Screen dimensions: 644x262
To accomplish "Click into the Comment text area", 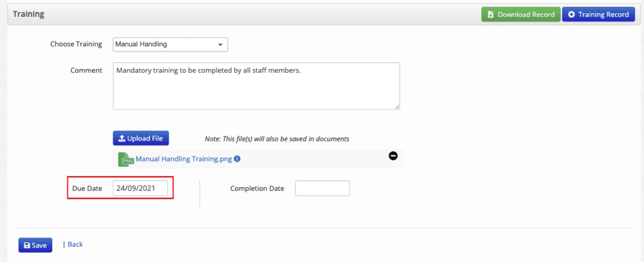I will (x=257, y=86).
